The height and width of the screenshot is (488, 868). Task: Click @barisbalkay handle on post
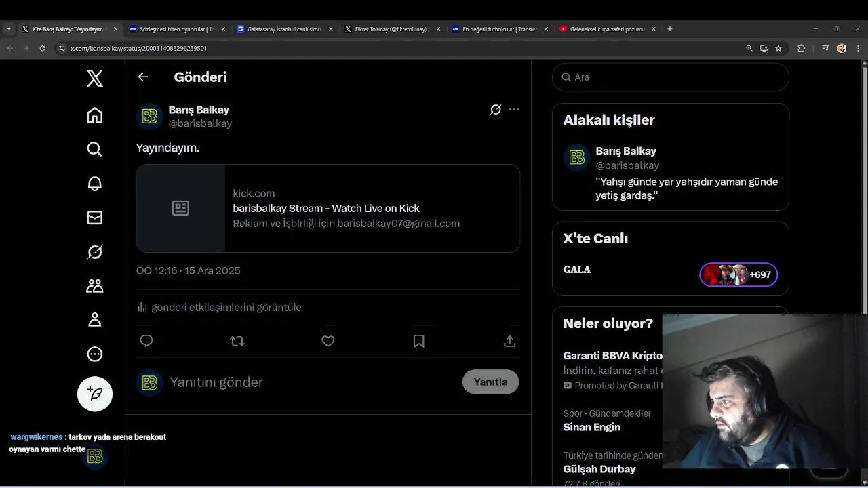coord(200,123)
